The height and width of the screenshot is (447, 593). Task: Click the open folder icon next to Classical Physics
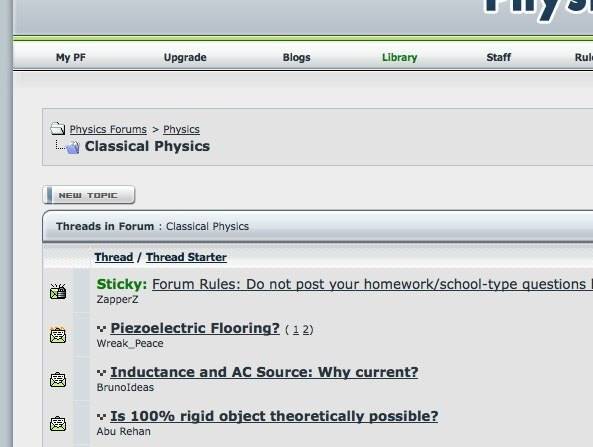pos(73,147)
